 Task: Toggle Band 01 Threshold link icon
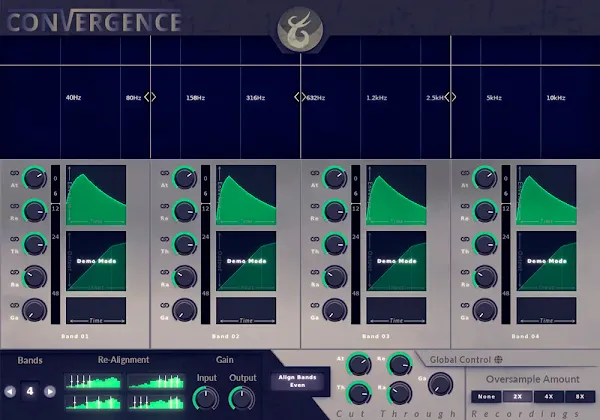[x=15, y=239]
